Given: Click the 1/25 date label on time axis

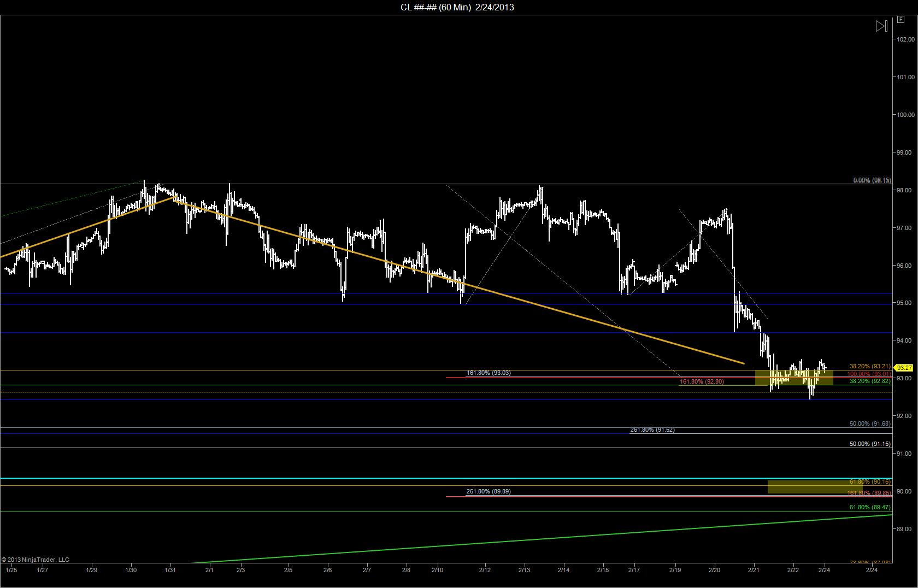Looking at the screenshot, I should point(11,570).
